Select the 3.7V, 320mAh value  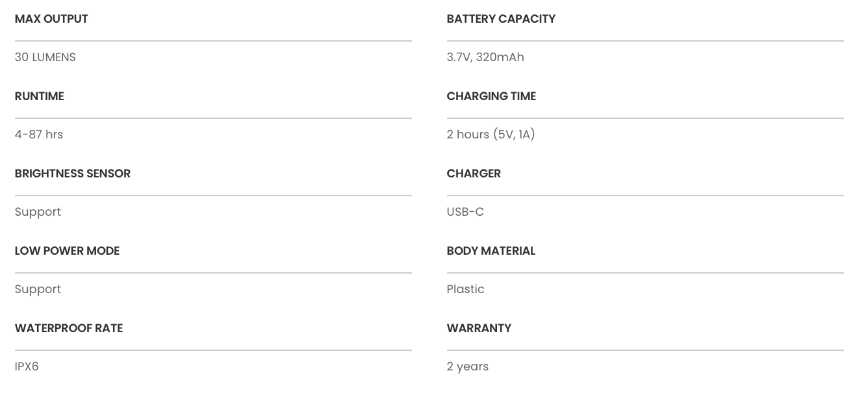click(x=485, y=57)
